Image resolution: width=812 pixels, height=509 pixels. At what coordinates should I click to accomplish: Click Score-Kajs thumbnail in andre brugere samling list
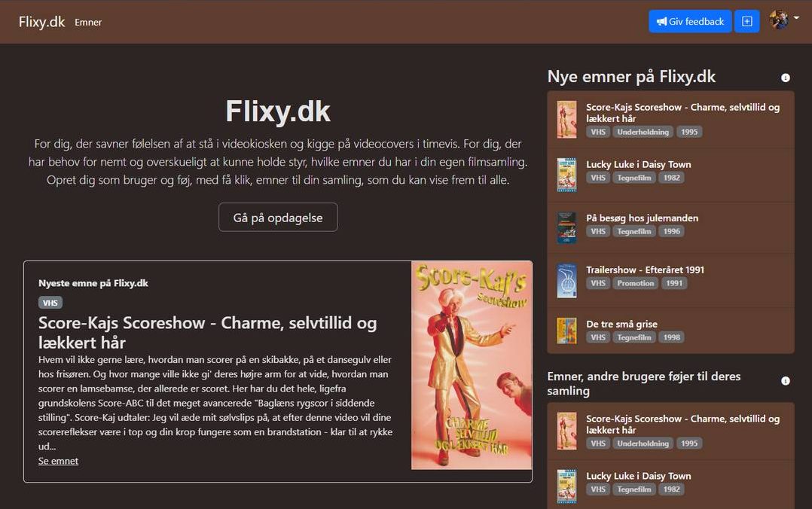(x=566, y=431)
